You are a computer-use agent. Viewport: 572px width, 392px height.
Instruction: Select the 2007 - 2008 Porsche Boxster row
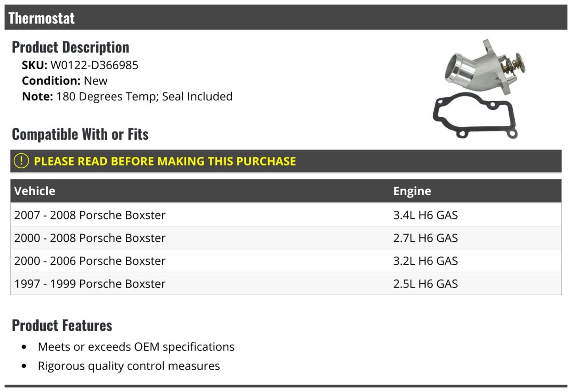click(x=90, y=215)
